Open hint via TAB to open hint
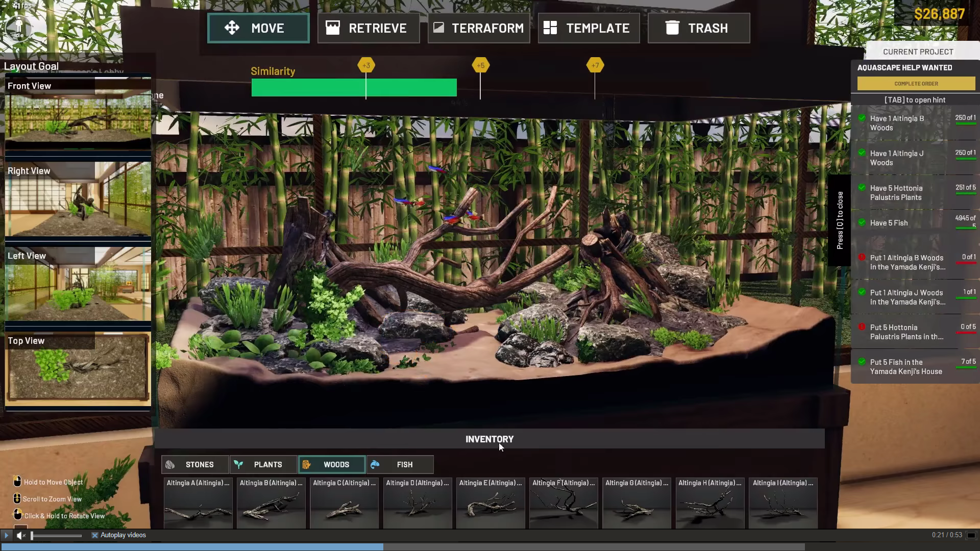 [x=915, y=100]
